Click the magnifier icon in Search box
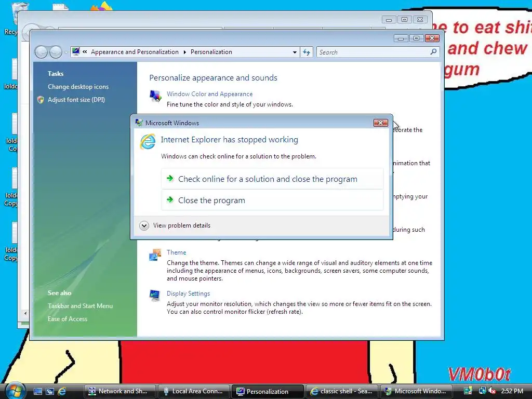532x399 pixels. point(433,52)
